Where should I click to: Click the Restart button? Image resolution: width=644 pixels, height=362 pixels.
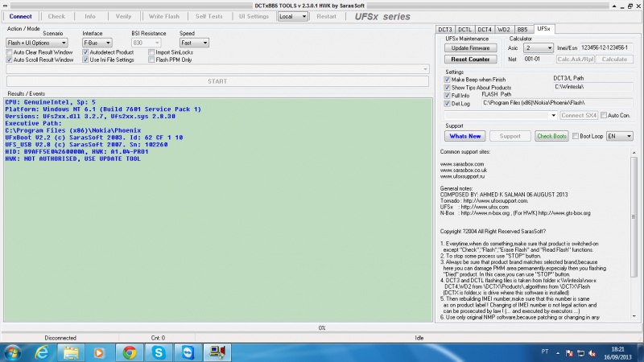point(326,16)
